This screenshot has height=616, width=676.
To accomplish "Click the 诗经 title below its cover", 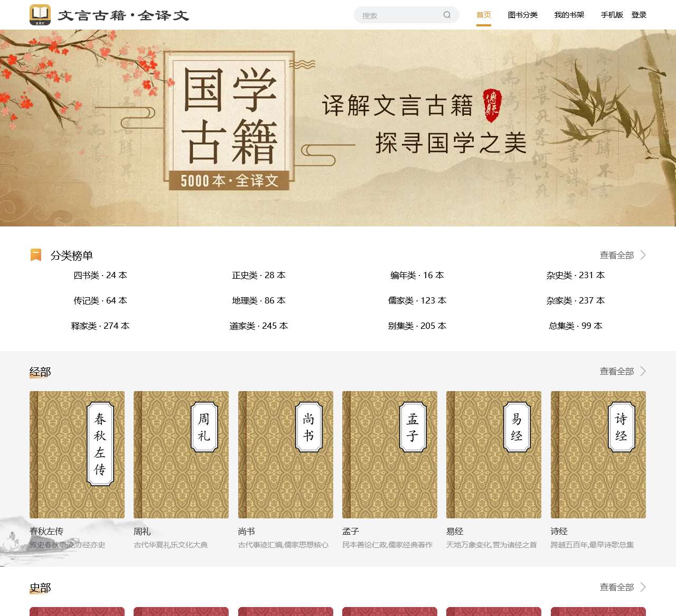I will [559, 531].
